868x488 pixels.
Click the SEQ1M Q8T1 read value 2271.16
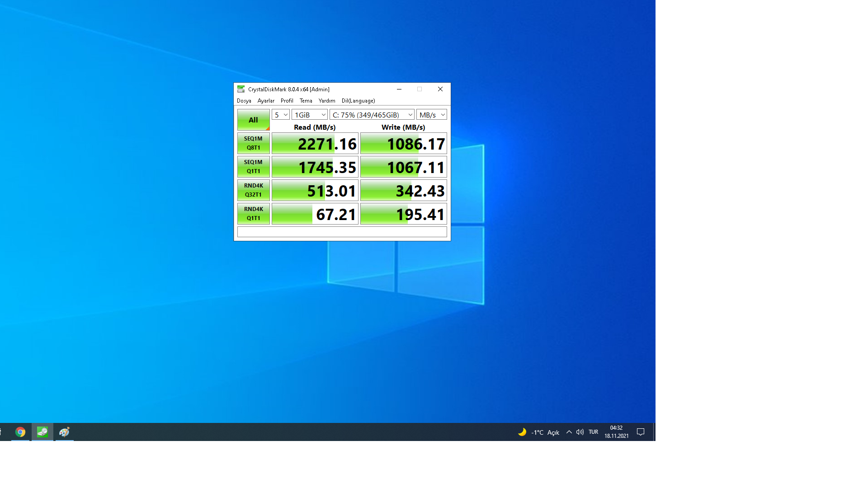[315, 144]
